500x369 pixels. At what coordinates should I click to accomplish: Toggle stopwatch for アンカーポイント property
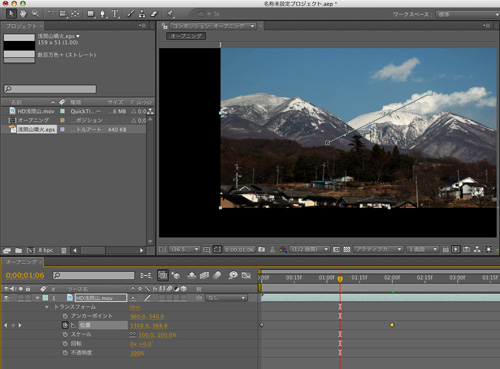(x=65, y=316)
